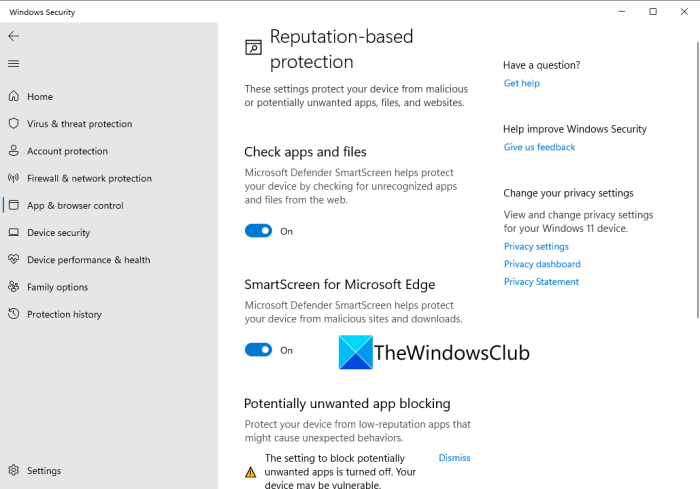Open the Get help link
The image size is (700, 489).
pos(521,83)
